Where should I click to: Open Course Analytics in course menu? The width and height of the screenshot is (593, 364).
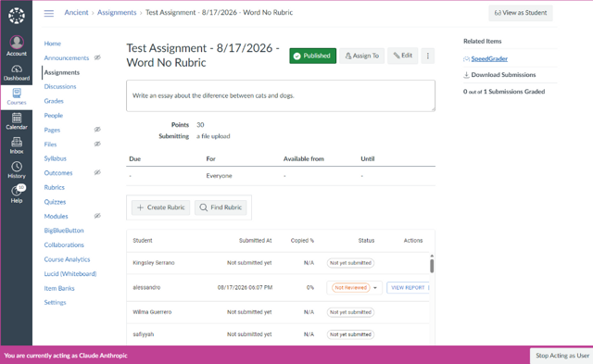coord(67,259)
